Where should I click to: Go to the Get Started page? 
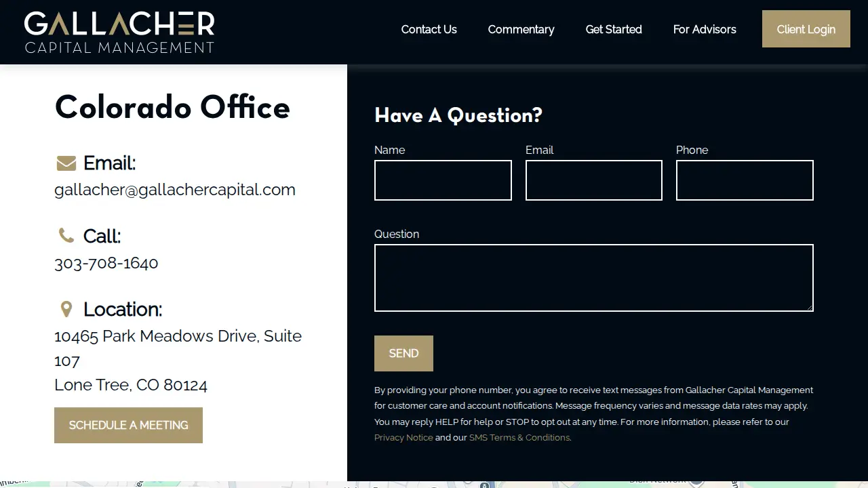pos(614,29)
